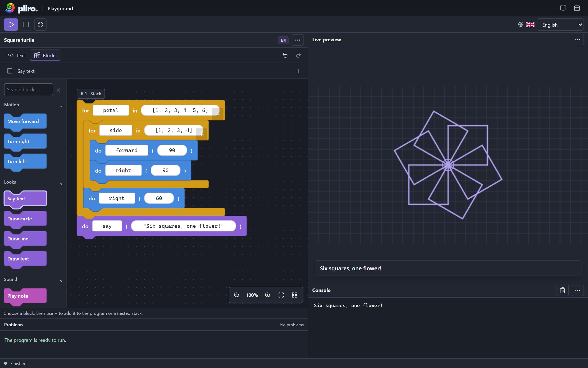Fit the block canvas to screen

[x=281, y=295]
